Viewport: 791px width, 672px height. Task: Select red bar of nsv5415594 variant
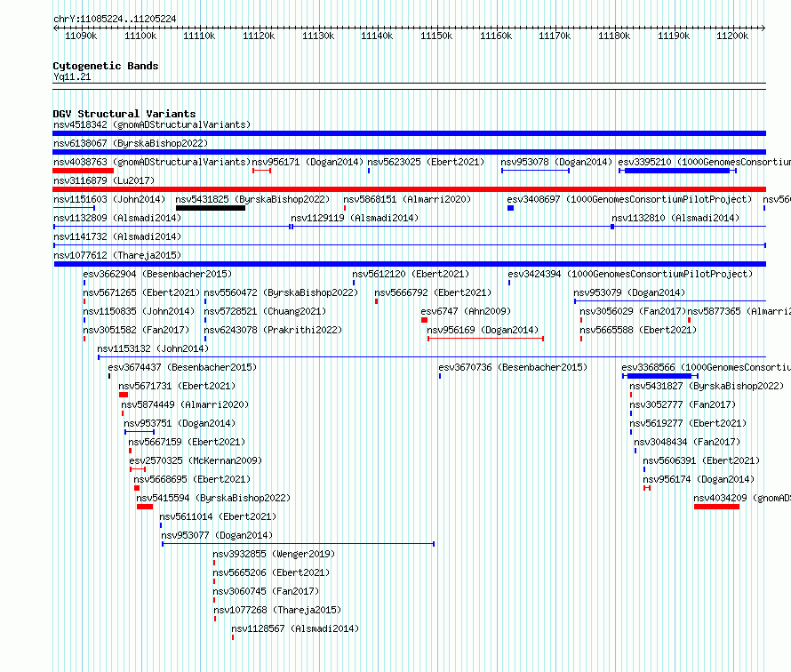(x=145, y=507)
